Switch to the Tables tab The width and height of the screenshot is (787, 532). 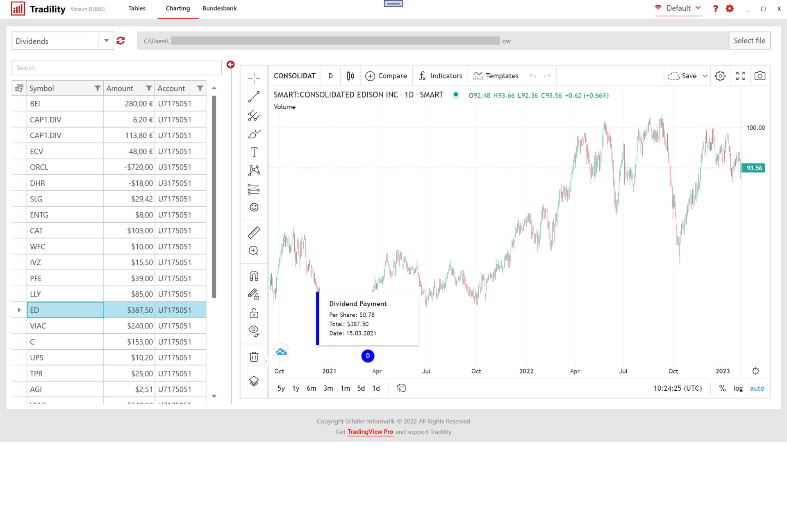pos(136,8)
